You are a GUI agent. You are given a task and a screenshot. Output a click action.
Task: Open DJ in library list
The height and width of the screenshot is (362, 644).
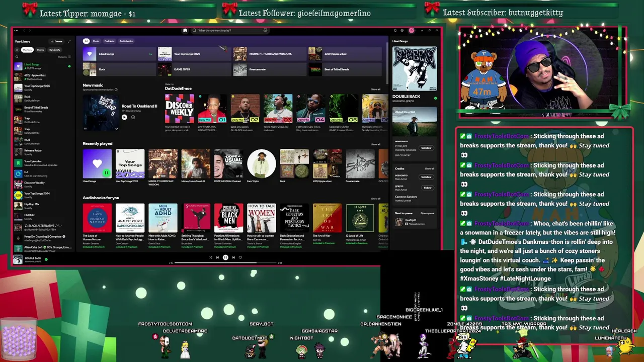[x=43, y=174]
